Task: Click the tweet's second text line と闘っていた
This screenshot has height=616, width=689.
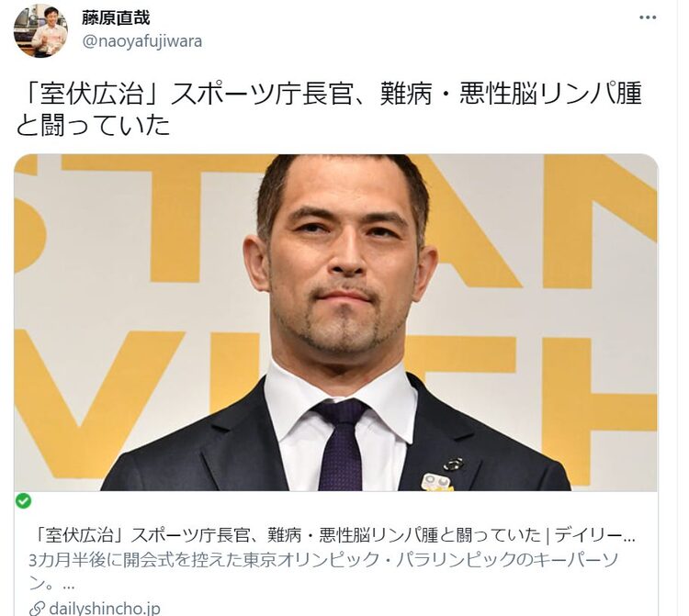Action: pyautogui.click(x=93, y=125)
